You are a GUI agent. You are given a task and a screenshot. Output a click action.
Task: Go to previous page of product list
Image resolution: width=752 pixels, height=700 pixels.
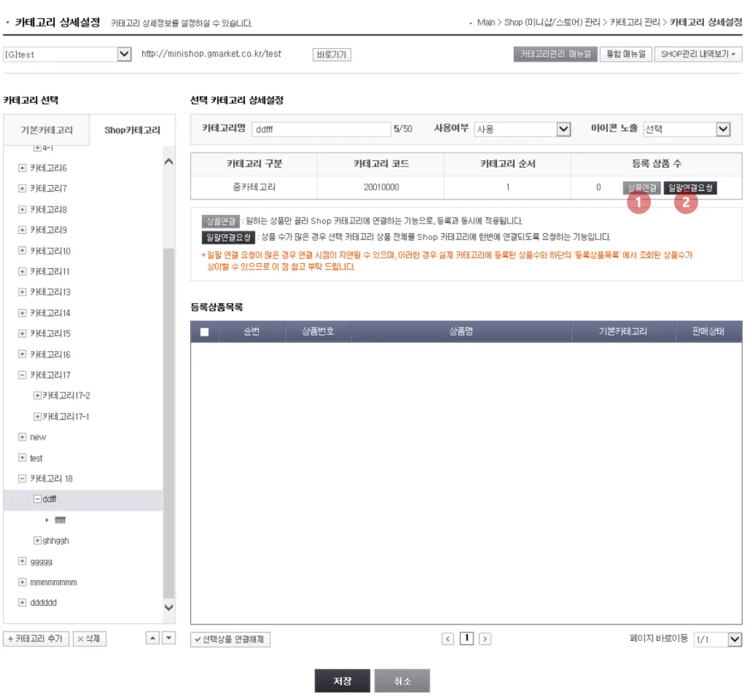tap(448, 639)
